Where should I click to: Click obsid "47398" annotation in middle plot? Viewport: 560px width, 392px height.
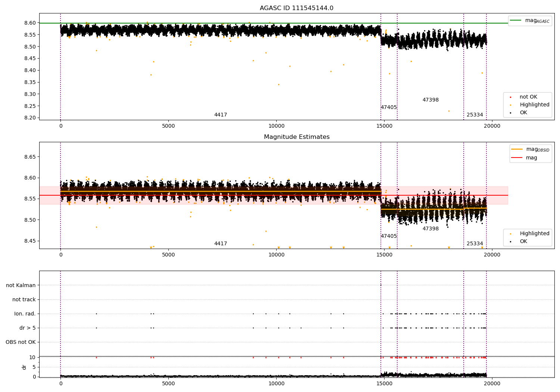430,229
